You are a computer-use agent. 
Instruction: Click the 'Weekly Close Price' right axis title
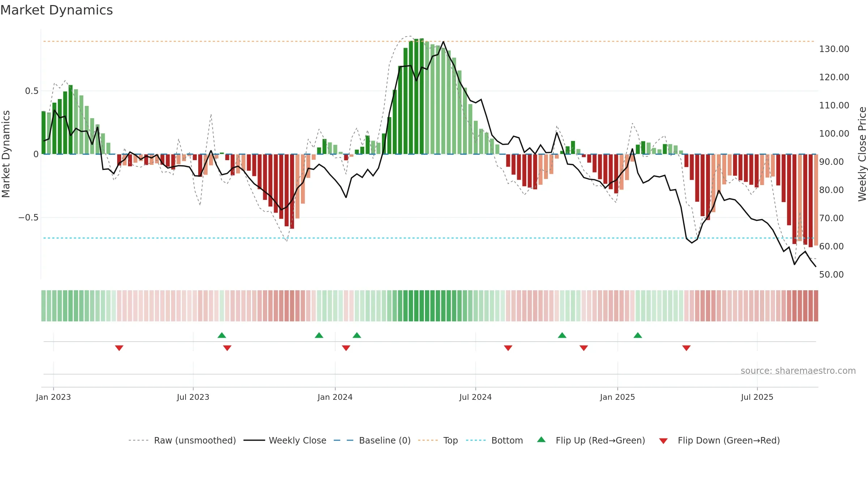pos(862,154)
